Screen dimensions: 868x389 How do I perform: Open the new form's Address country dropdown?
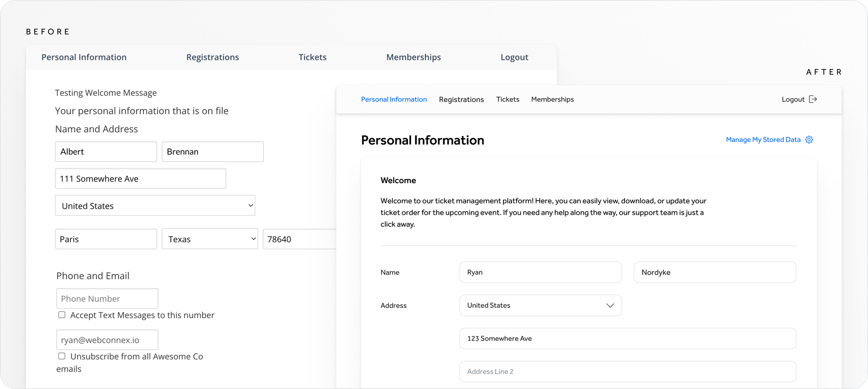(x=540, y=306)
